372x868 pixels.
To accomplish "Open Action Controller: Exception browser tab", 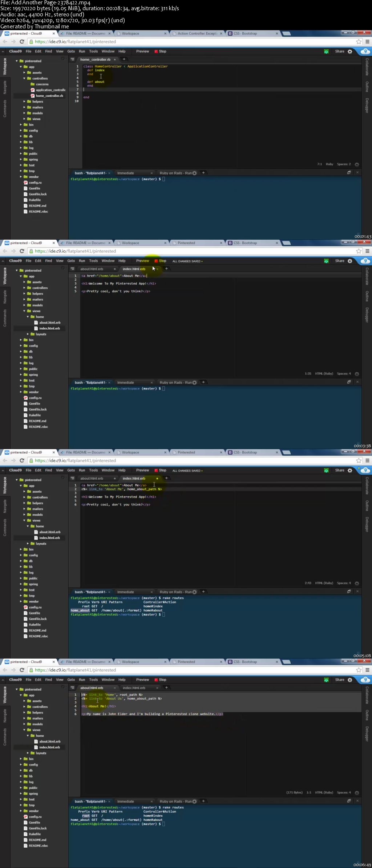I will (198, 33).
